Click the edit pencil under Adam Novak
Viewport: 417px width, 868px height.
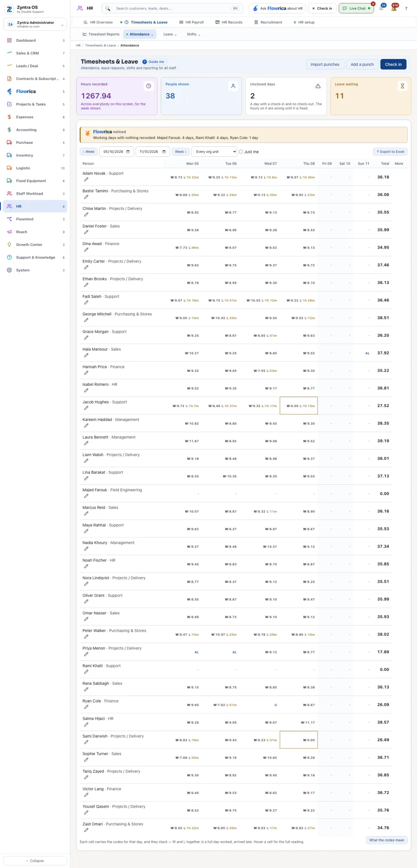click(x=86, y=179)
